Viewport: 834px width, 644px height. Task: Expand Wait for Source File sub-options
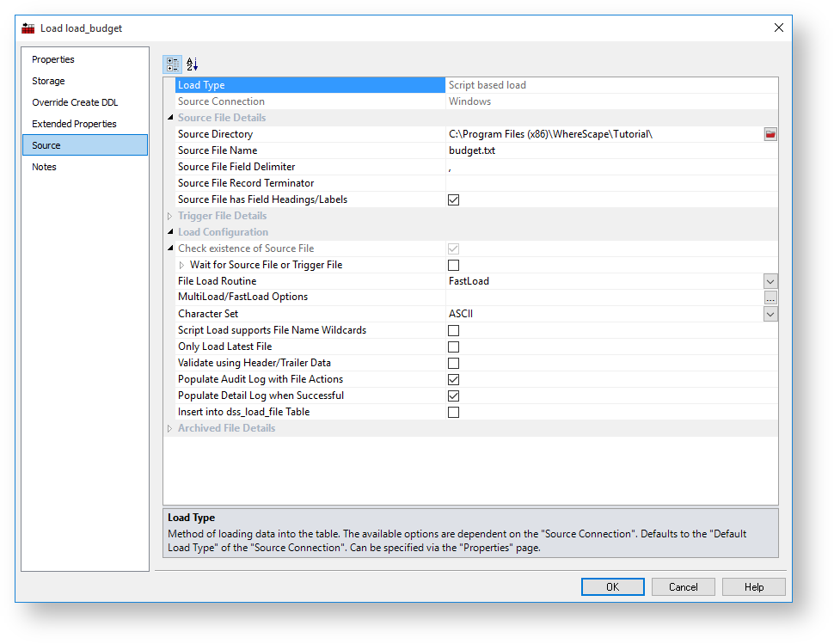[182, 265]
